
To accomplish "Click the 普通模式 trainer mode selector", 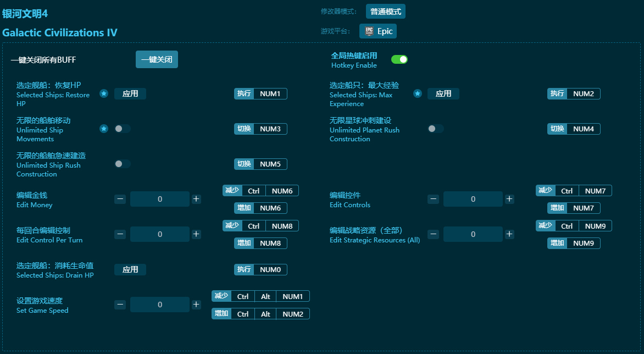I will click(385, 11).
